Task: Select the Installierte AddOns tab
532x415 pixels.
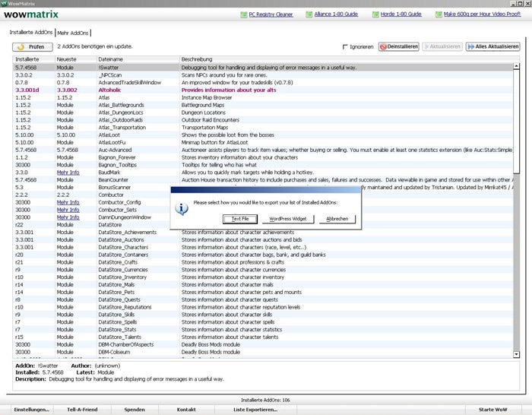Action: pos(31,33)
